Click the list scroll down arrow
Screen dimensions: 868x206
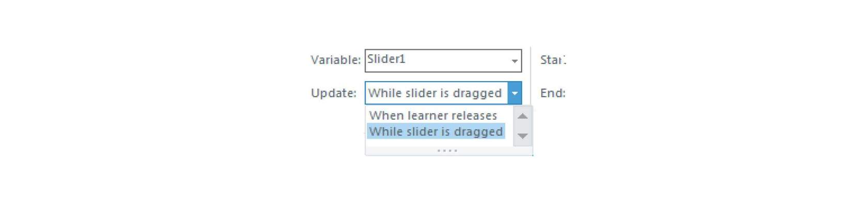(522, 136)
